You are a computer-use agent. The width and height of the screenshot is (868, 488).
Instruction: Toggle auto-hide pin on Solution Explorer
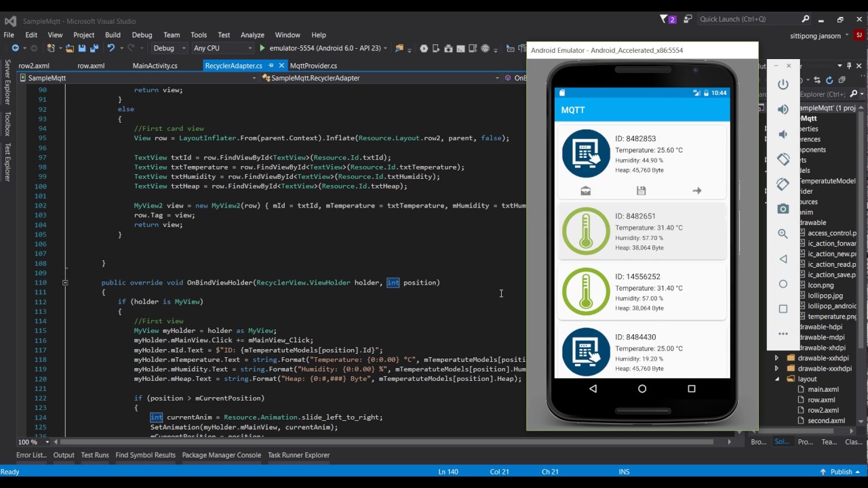point(849,66)
